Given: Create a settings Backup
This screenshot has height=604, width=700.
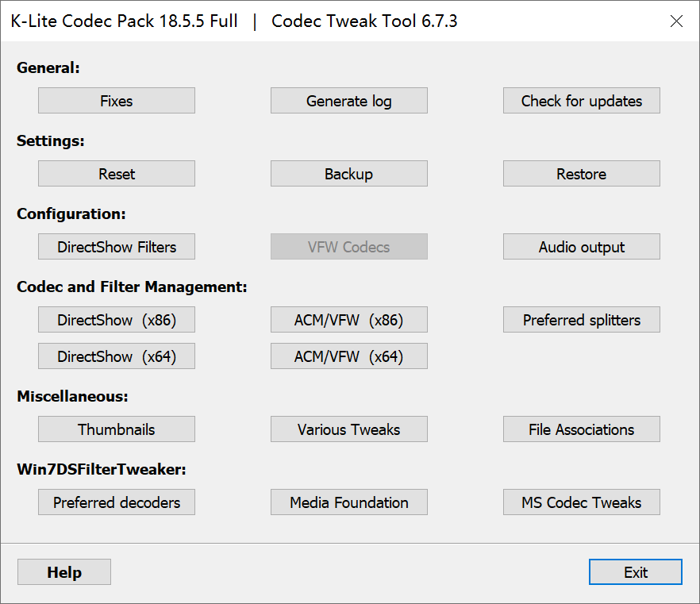Looking at the screenshot, I should pyautogui.click(x=349, y=174).
